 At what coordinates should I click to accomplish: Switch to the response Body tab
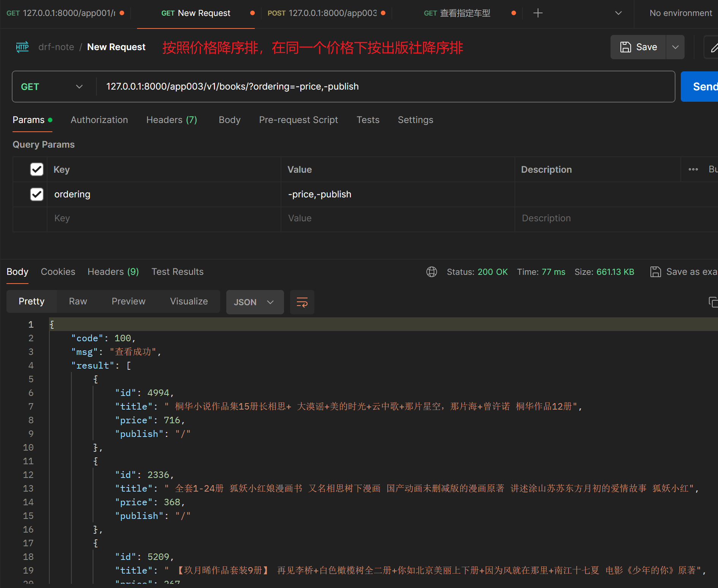(x=17, y=272)
